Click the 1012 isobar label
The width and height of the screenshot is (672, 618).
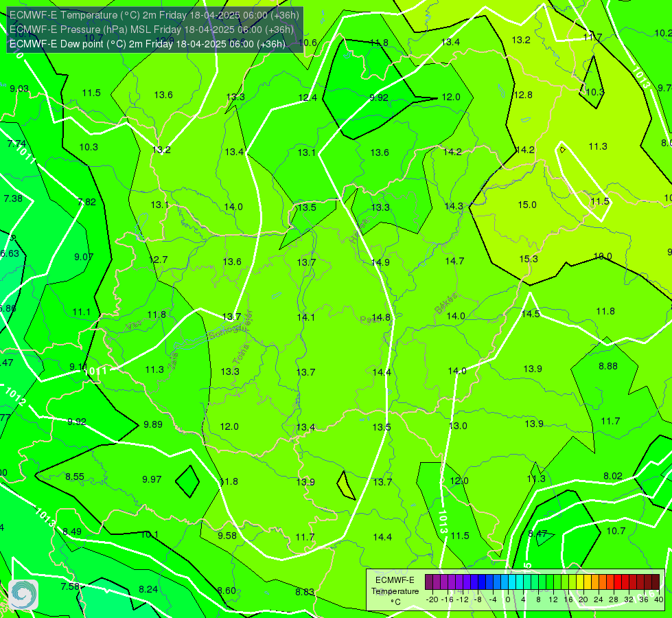point(15,396)
